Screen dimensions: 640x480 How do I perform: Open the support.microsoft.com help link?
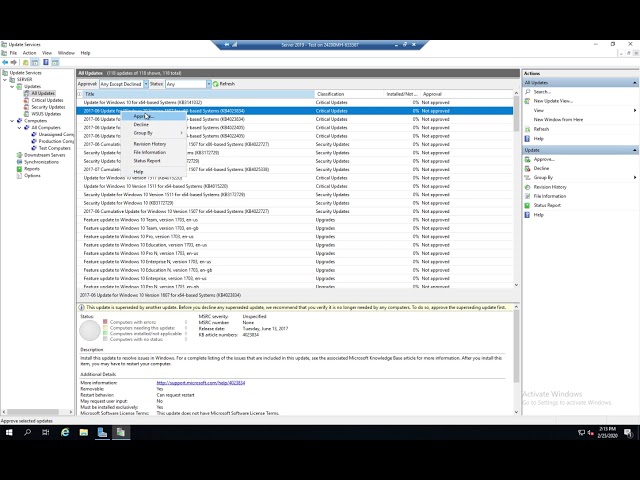click(201, 383)
